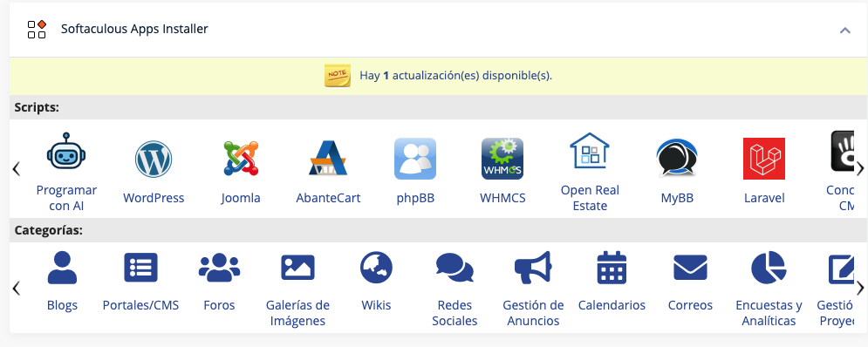Open the Open Real Estate text link
This screenshot has width=868, height=347.
pos(590,198)
